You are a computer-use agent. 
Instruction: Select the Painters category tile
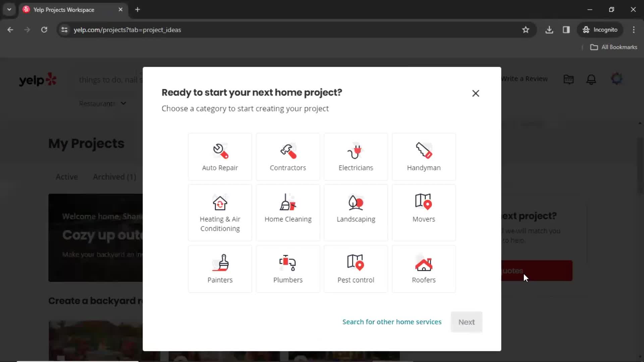(220, 269)
